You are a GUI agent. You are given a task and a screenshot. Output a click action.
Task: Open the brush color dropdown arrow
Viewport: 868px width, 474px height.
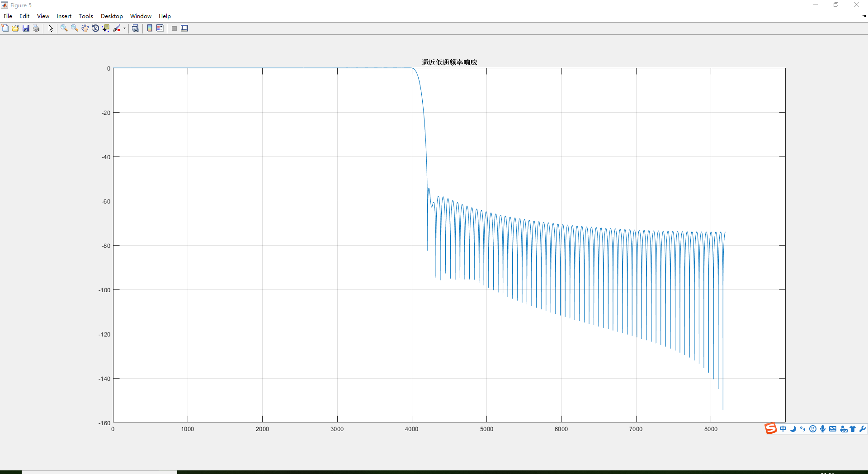(x=124, y=28)
